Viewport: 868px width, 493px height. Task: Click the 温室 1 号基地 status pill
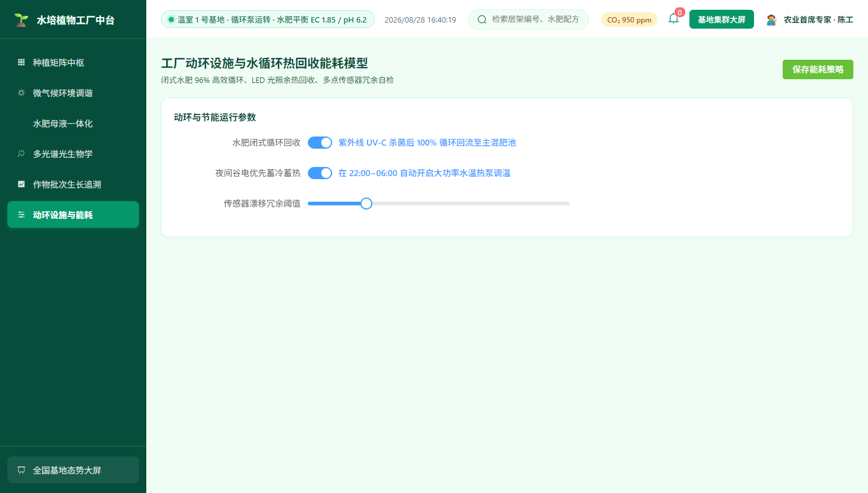click(268, 20)
